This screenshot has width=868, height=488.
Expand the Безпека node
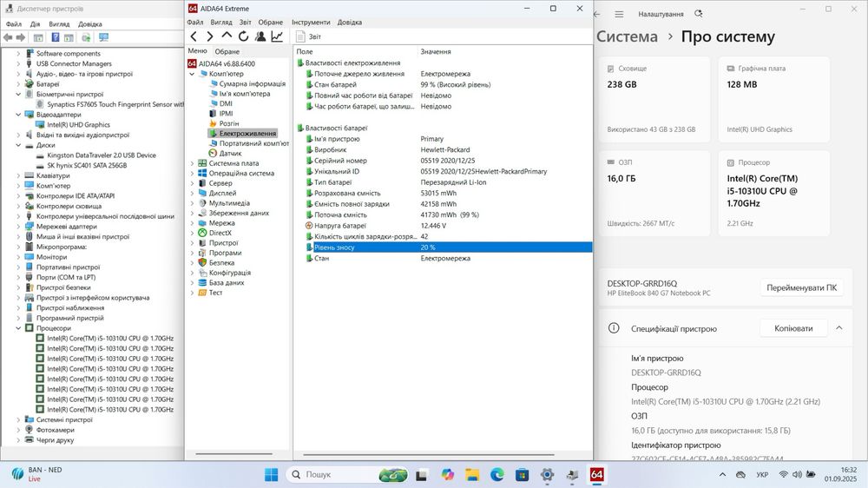pyautogui.click(x=192, y=263)
